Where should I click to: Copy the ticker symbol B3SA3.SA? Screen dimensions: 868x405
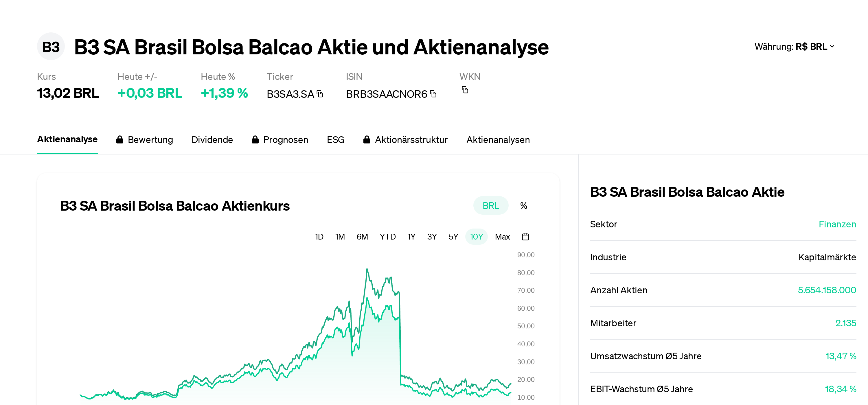click(320, 94)
